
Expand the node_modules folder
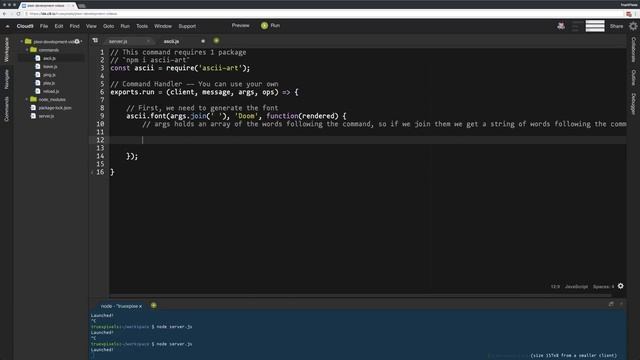27,99
